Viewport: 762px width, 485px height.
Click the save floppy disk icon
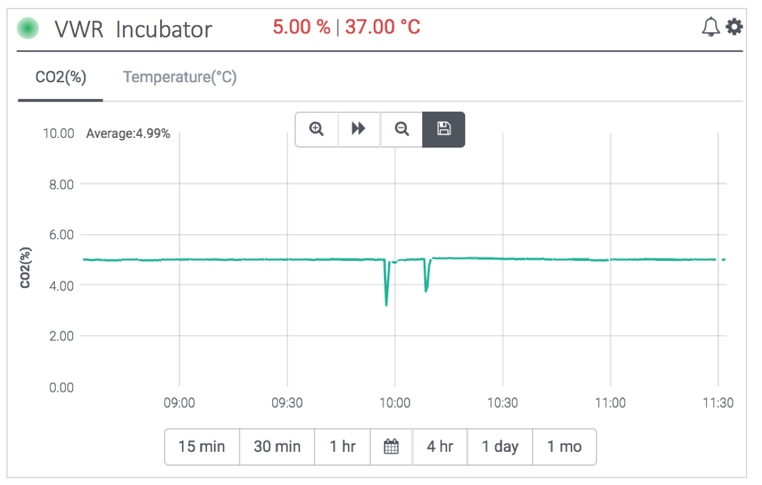(444, 129)
